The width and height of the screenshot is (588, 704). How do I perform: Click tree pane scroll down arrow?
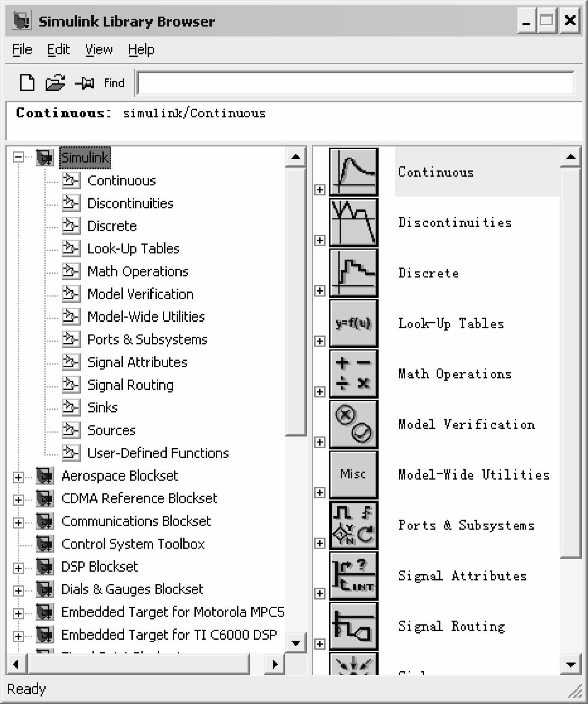tap(296, 643)
